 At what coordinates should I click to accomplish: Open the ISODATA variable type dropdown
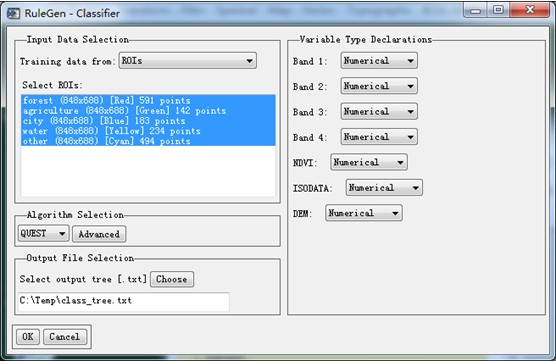click(x=384, y=188)
